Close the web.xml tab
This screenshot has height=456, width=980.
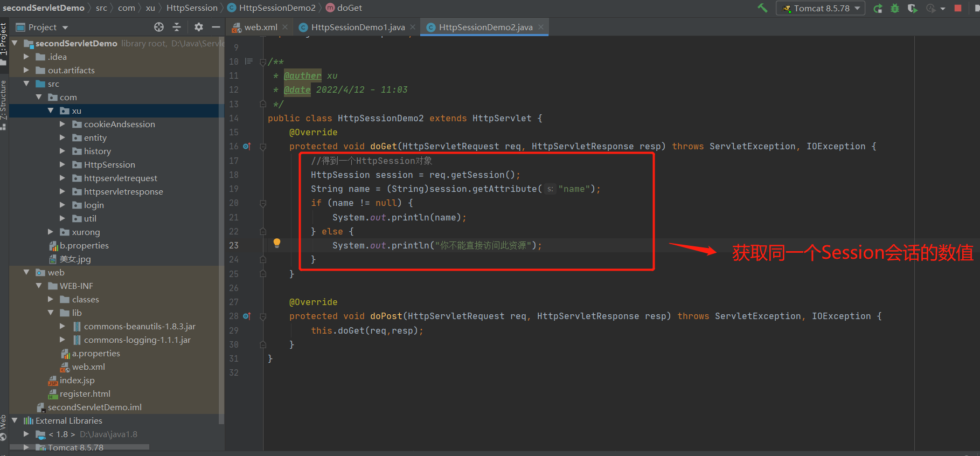(285, 27)
